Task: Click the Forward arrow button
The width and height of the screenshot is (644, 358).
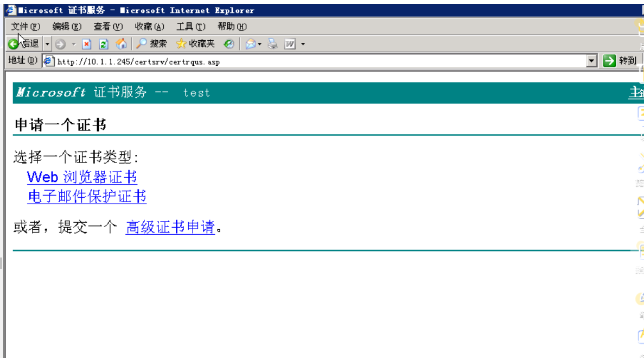Action: click(x=60, y=44)
